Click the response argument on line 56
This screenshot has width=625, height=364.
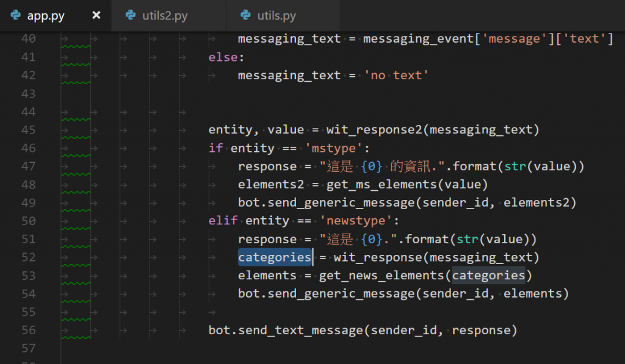(x=481, y=330)
